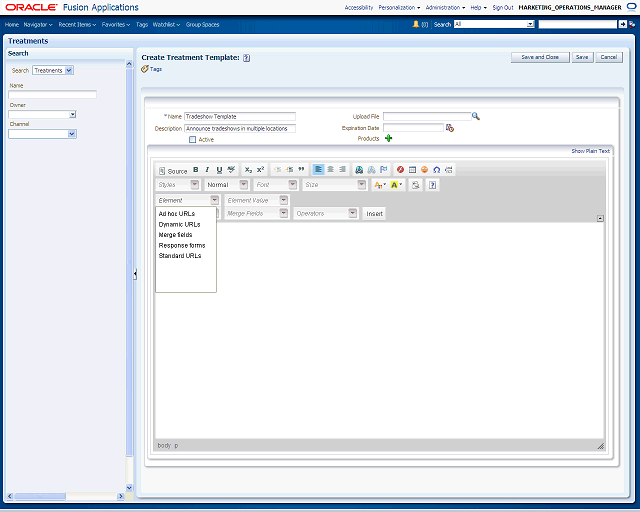Open global Search All dropdown
This screenshot has height=512, width=640.
530,24
